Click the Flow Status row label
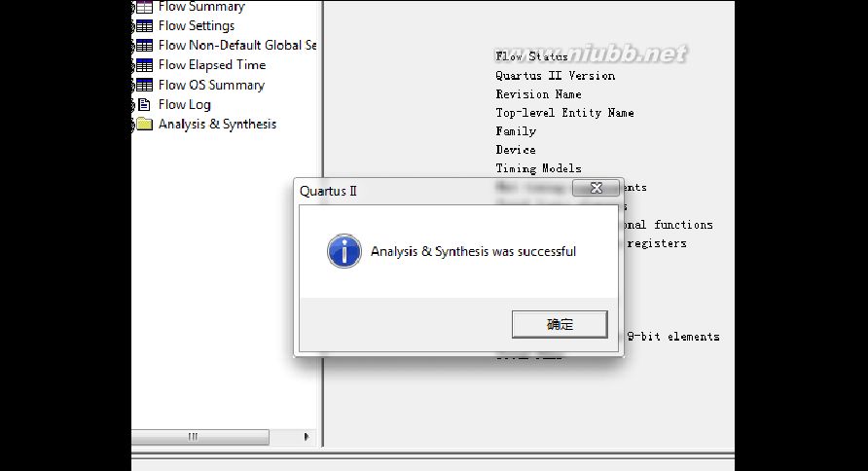The height and width of the screenshot is (471, 868). pyautogui.click(x=532, y=56)
